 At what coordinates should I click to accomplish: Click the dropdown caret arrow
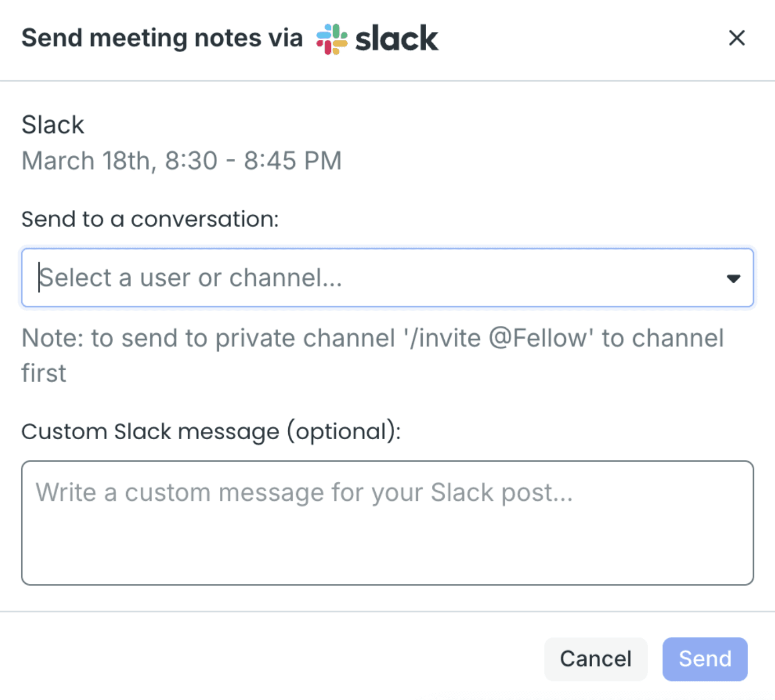click(x=733, y=278)
